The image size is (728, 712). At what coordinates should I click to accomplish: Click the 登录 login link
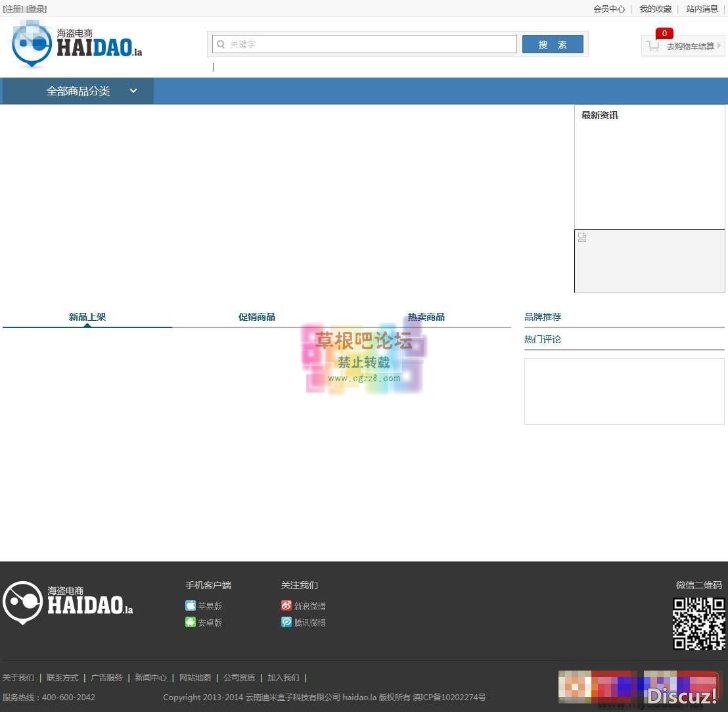pyautogui.click(x=36, y=9)
